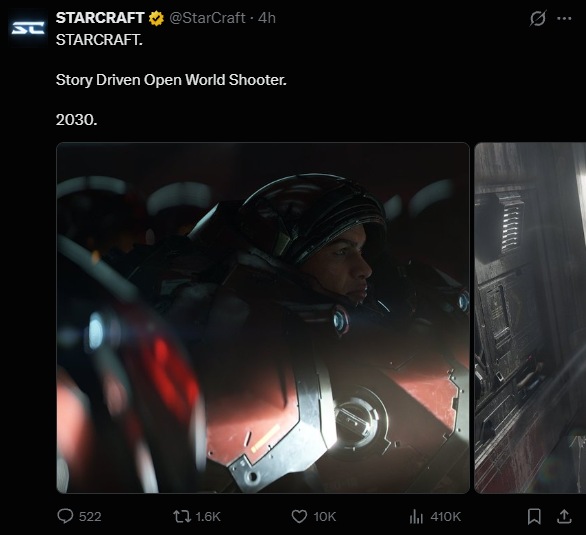Like the post with the heart icon
Image resolution: width=586 pixels, height=535 pixels.
(x=299, y=517)
